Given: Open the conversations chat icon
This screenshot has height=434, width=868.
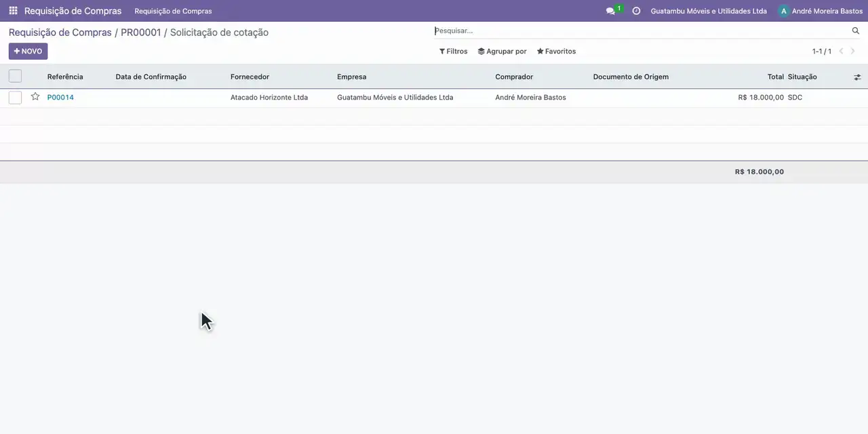Looking at the screenshot, I should pos(611,11).
